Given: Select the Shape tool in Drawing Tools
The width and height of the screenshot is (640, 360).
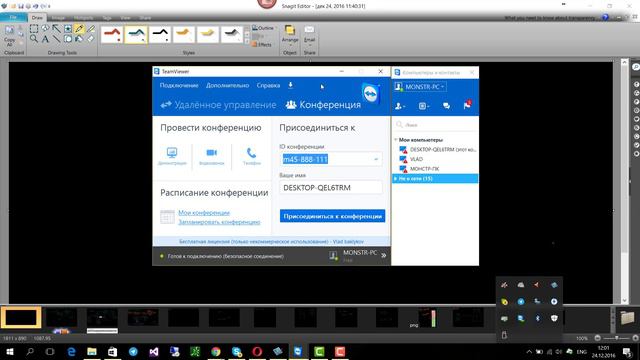Looking at the screenshot, I should (x=68, y=39).
